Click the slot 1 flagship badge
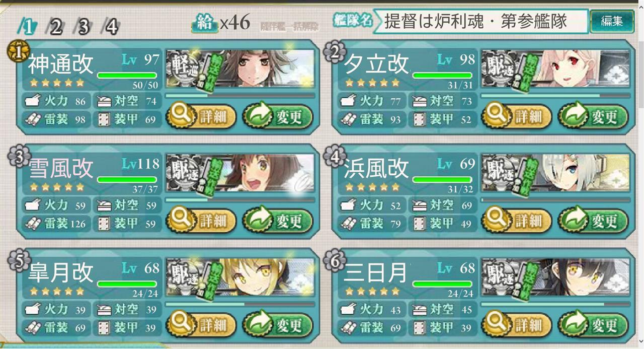644x349 pixels. coord(16,53)
